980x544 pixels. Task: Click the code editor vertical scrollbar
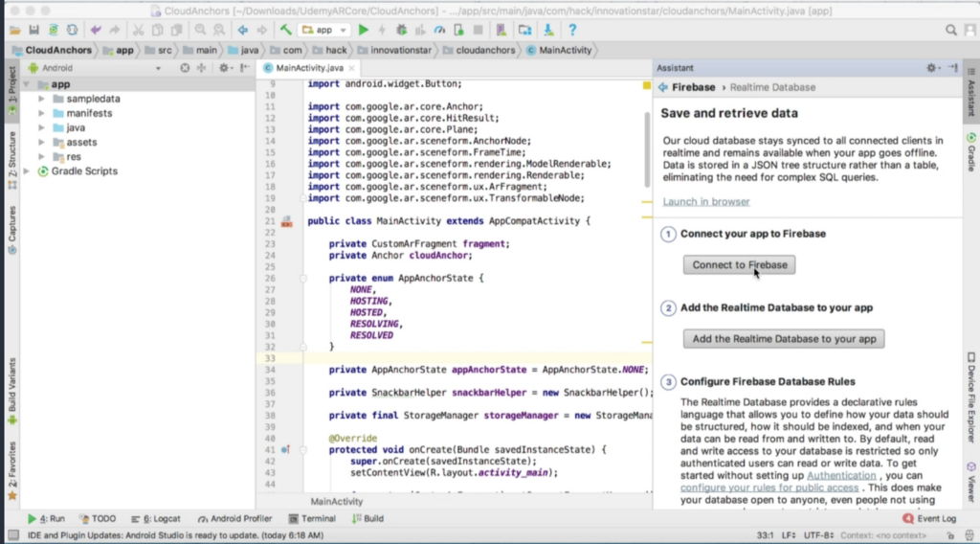pyautogui.click(x=648, y=144)
